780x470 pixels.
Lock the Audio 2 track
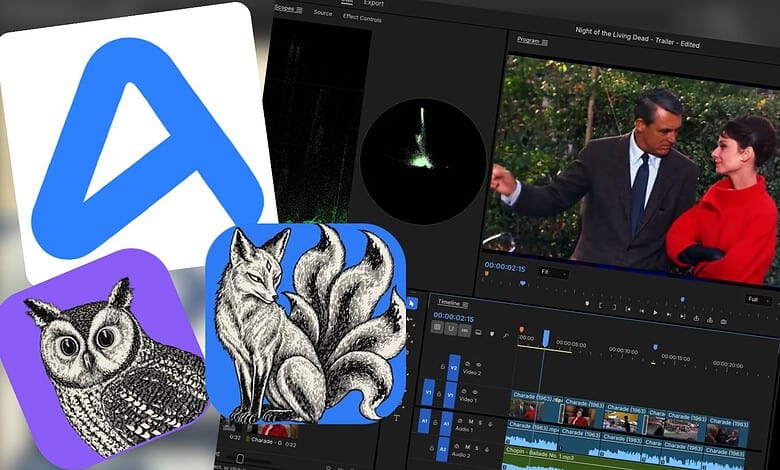click(x=432, y=448)
